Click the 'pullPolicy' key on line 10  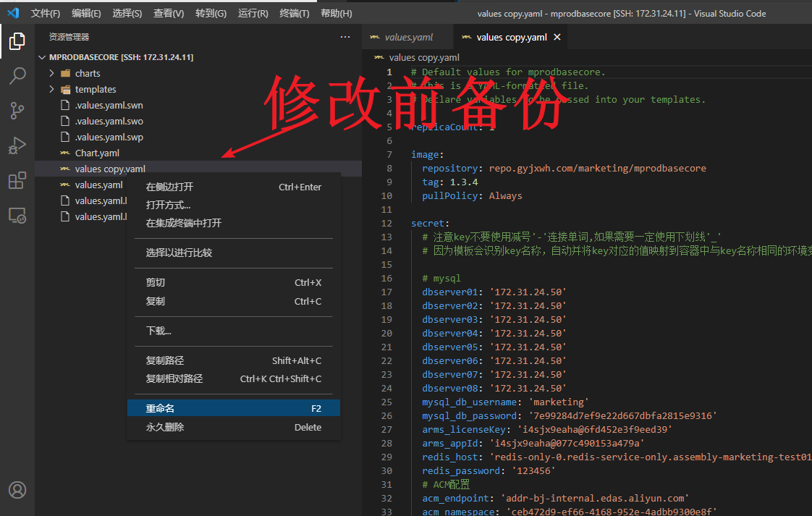click(449, 196)
